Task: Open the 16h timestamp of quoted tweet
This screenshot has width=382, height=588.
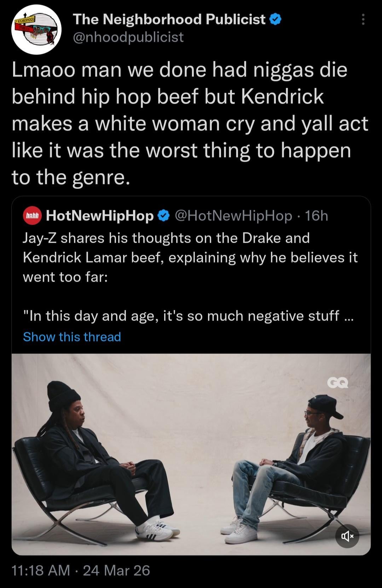Action: [x=317, y=215]
